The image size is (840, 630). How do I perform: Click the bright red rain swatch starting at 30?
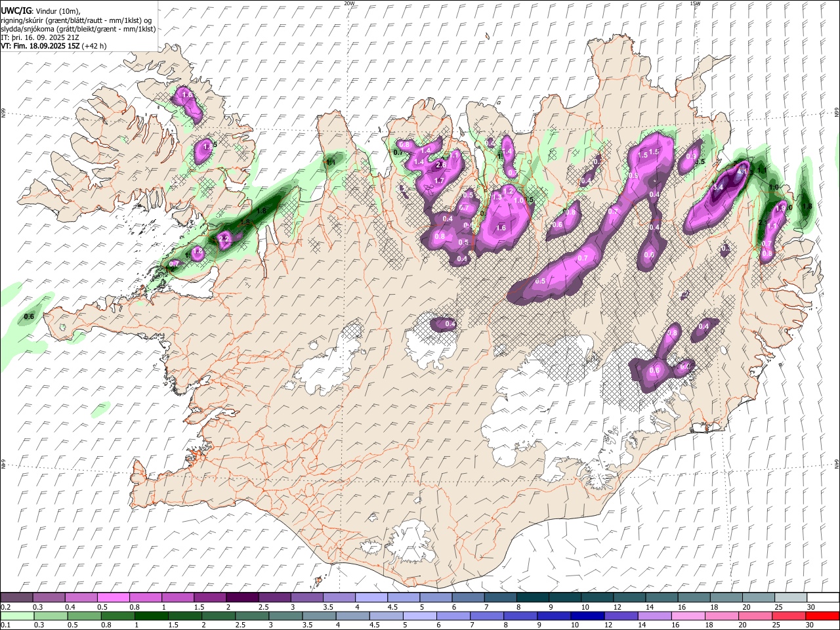(822, 616)
